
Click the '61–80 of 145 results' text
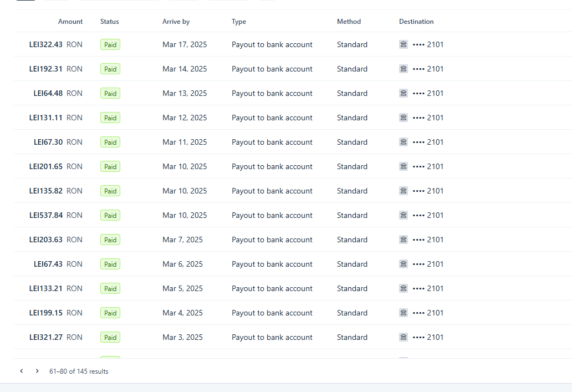pos(79,371)
